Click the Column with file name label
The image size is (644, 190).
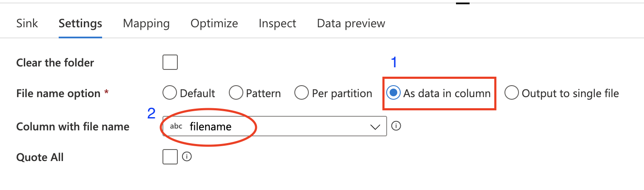coord(73,127)
